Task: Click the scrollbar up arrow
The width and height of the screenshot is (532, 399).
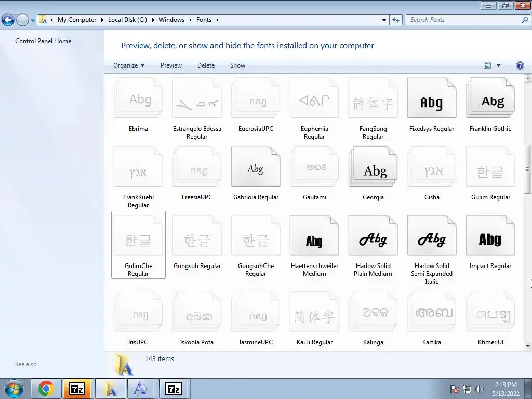Action: [528, 79]
